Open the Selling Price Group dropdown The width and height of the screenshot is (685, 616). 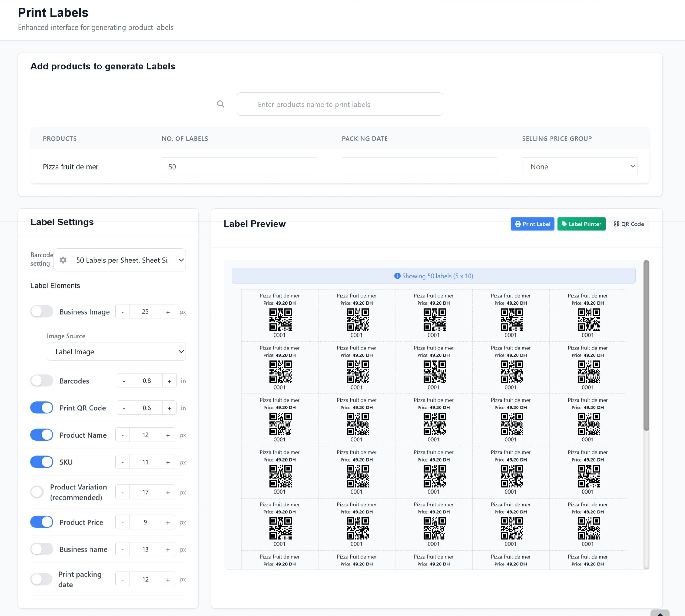(x=579, y=166)
